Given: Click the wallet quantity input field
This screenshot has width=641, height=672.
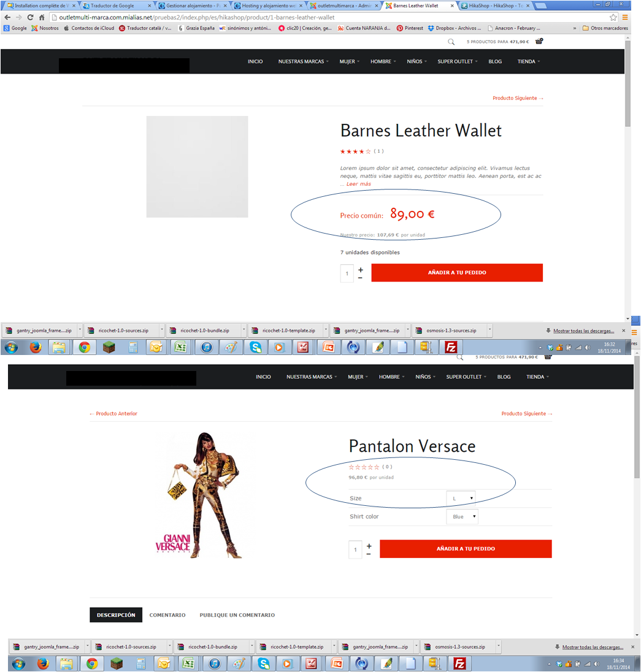Looking at the screenshot, I should click(x=347, y=273).
